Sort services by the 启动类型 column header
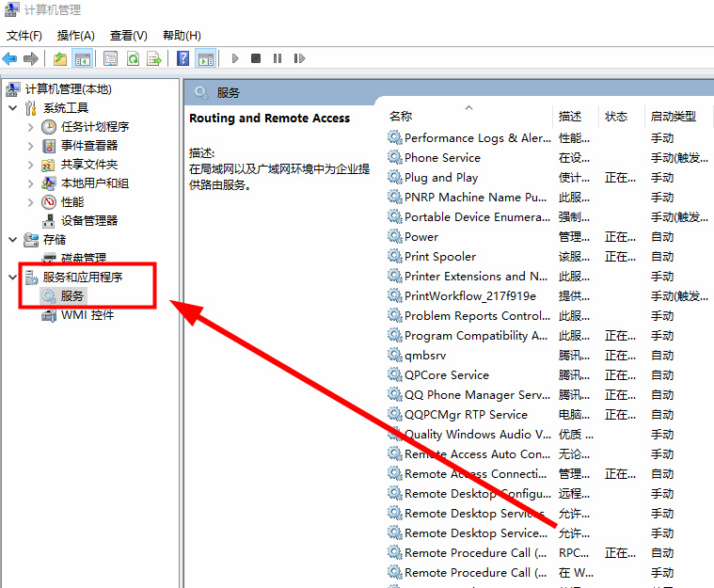This screenshot has height=588, width=714. (674, 117)
